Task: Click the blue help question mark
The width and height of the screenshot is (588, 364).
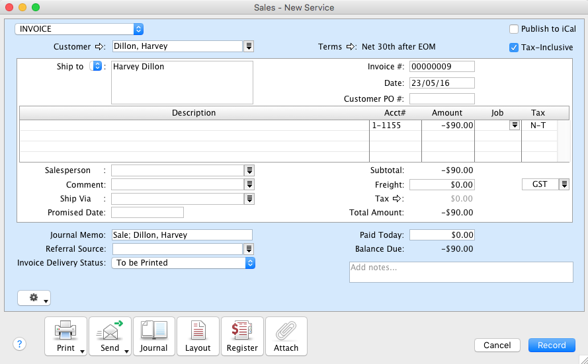Action: (19, 344)
